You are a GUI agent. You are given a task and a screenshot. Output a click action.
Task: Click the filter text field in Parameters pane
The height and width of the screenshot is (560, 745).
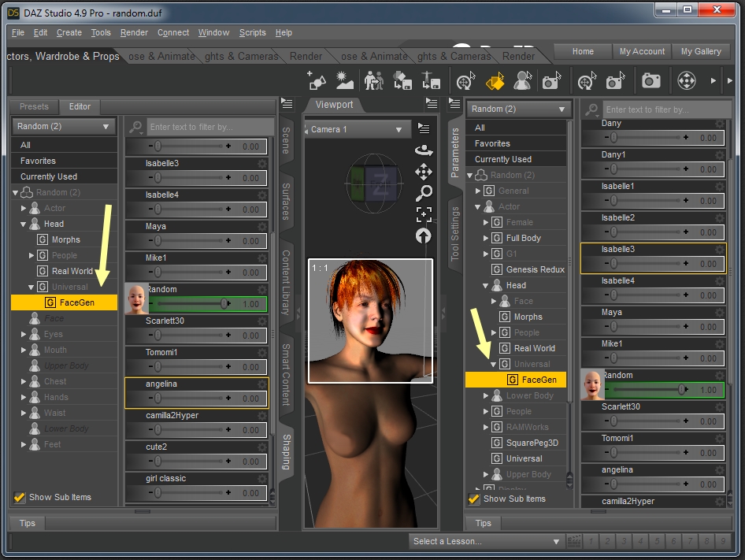click(x=666, y=109)
